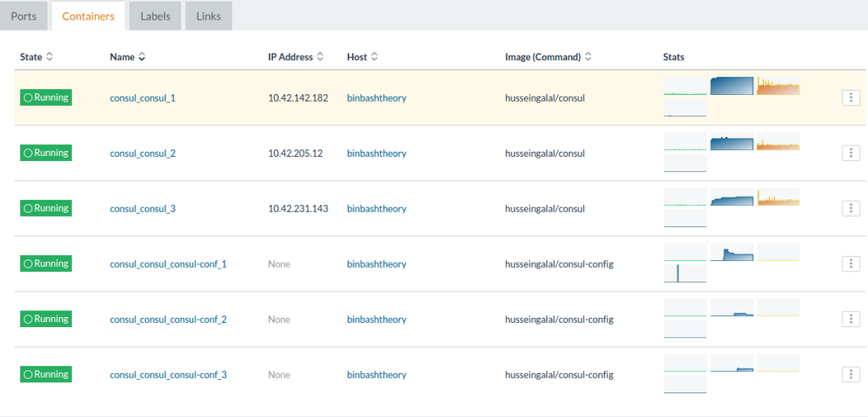Open the action menu for consul_consul_consul-conf_3
868x417 pixels.
850,375
